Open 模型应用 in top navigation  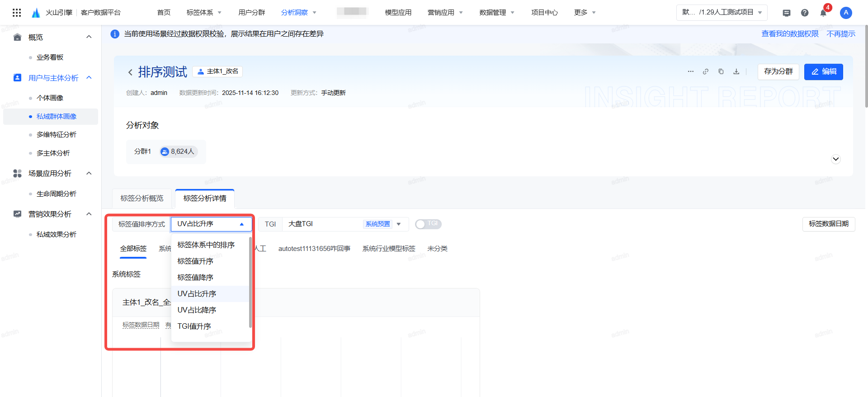[398, 13]
